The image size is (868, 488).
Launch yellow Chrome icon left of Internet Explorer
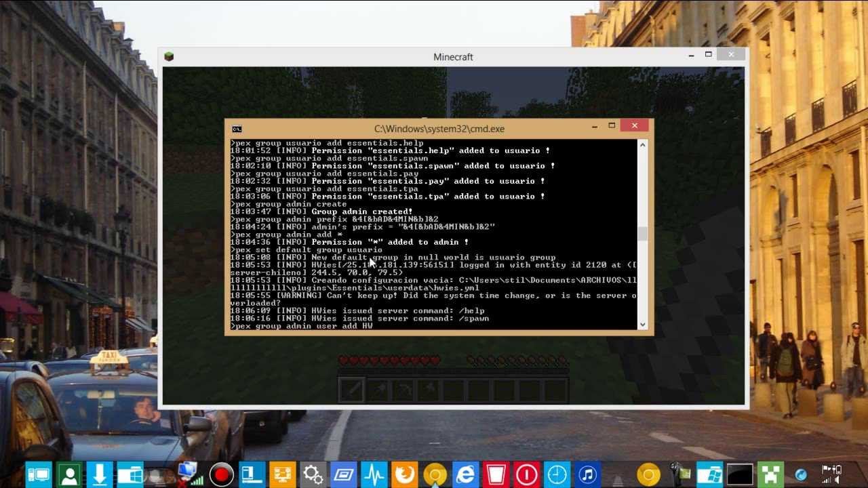pyautogui.click(x=435, y=474)
